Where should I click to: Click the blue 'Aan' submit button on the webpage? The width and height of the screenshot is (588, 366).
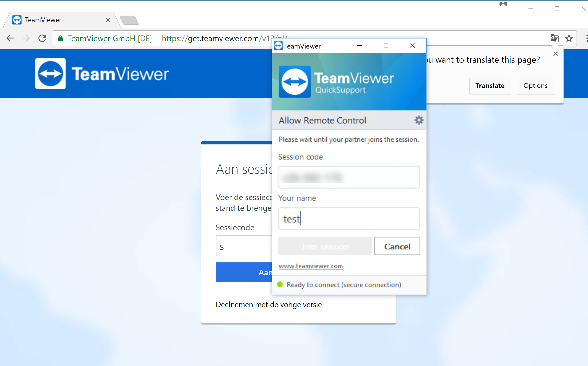(x=244, y=272)
